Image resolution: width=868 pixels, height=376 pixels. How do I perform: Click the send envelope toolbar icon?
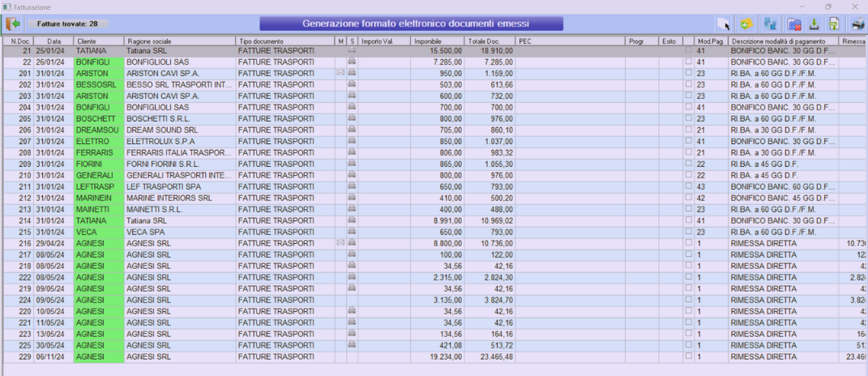tap(746, 24)
